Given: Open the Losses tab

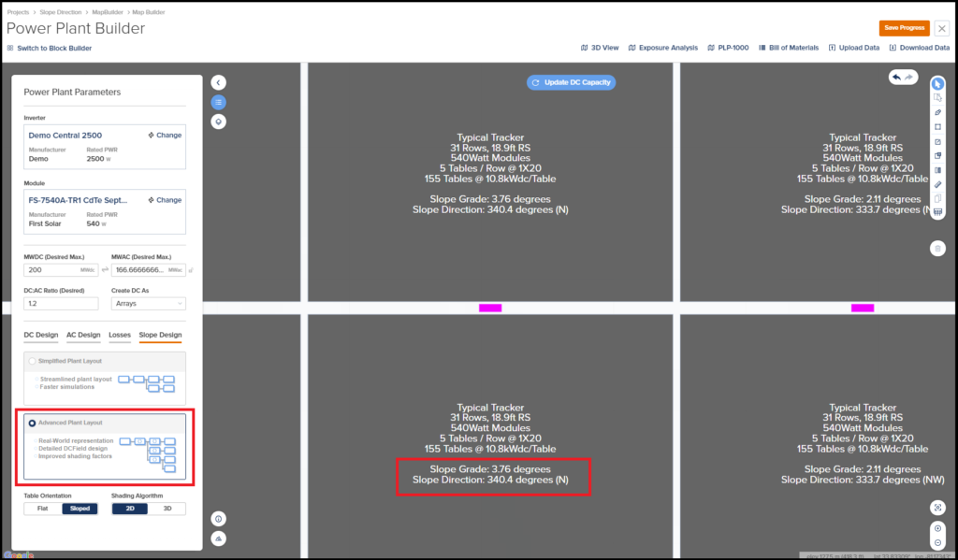Looking at the screenshot, I should click(120, 335).
